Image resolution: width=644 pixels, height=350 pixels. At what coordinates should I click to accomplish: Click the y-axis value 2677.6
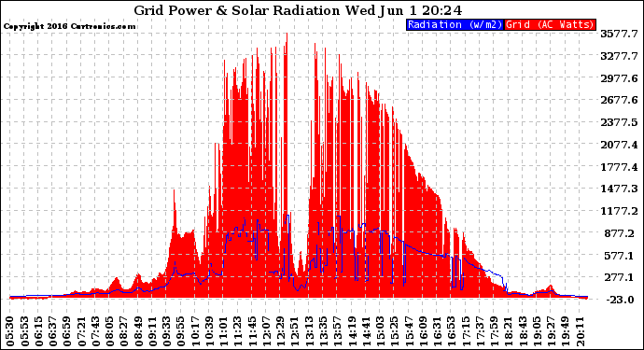(619, 100)
